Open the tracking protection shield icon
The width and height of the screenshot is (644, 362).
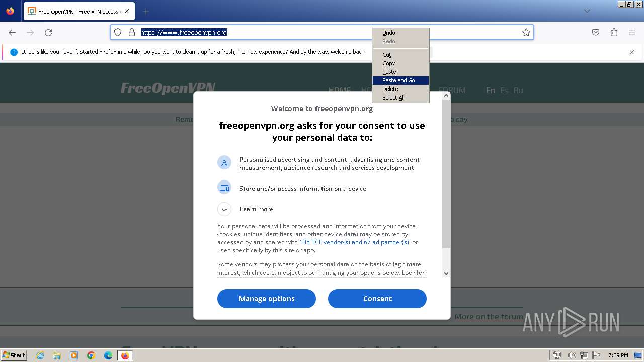coord(118,32)
